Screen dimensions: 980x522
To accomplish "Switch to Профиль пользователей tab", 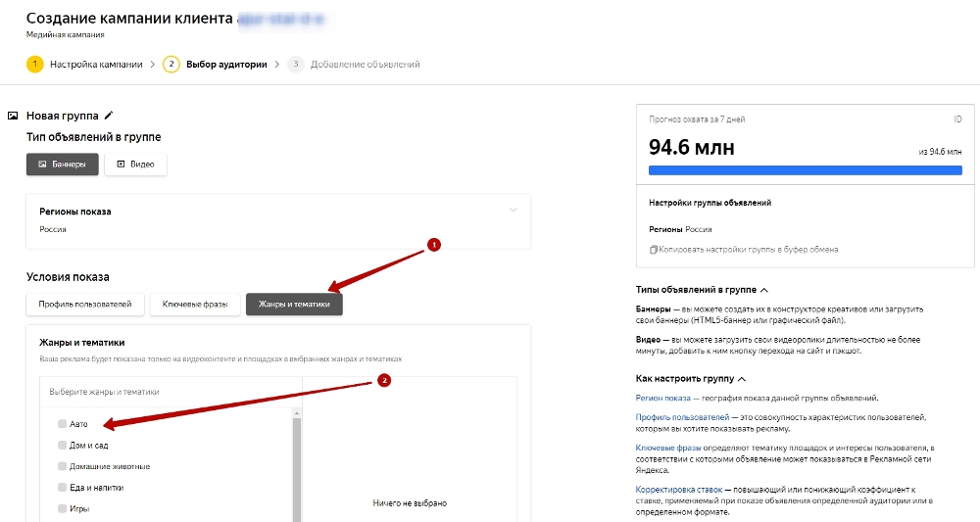I will coord(85,305).
